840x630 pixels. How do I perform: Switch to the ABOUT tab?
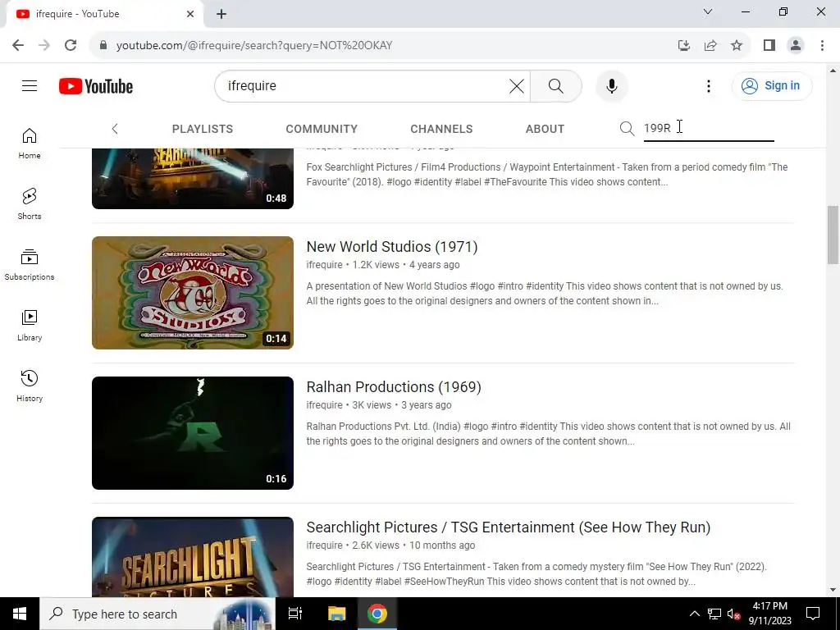pyautogui.click(x=545, y=129)
